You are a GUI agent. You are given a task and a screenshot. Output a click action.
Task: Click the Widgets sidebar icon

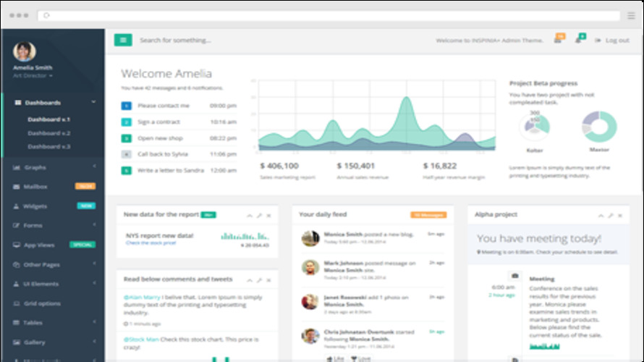point(16,206)
